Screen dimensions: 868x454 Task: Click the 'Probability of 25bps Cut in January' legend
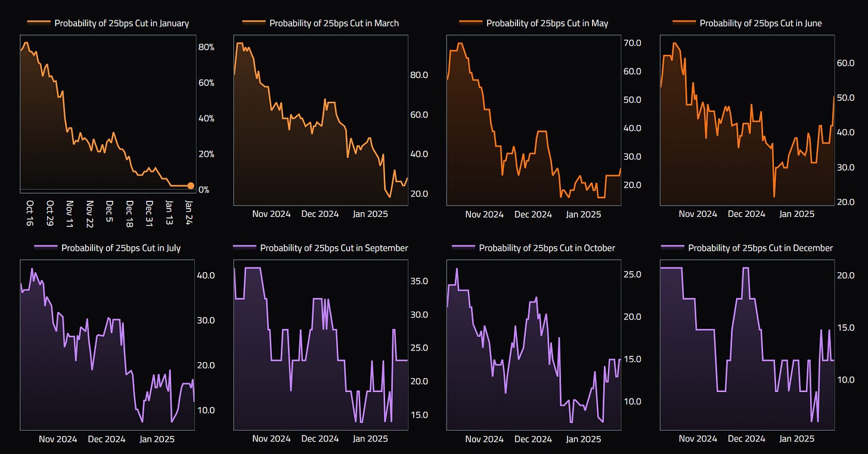click(x=108, y=23)
